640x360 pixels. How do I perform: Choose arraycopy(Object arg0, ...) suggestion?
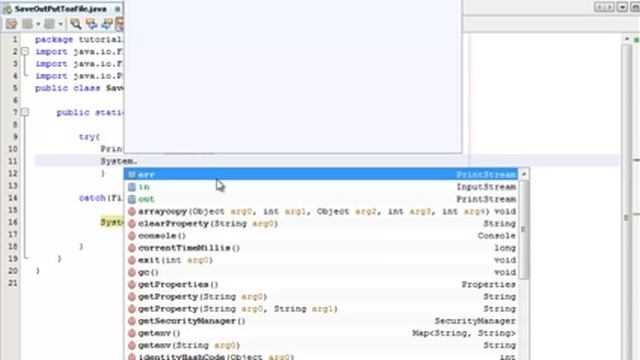point(321,211)
